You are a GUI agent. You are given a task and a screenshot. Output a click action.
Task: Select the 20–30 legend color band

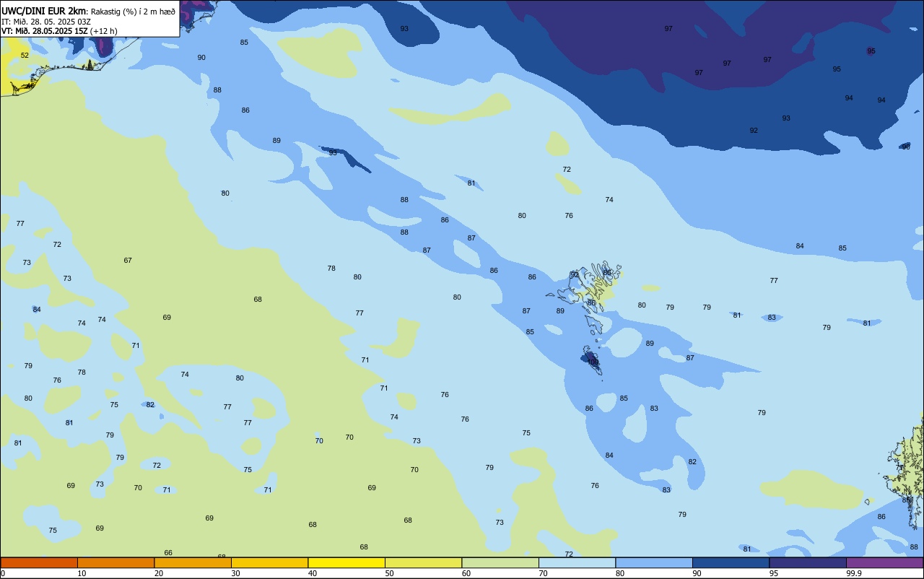193,562
